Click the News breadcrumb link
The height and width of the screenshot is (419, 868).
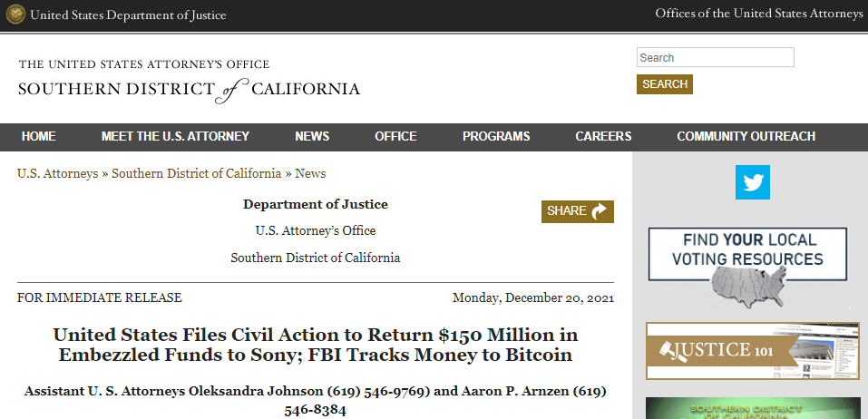[310, 173]
